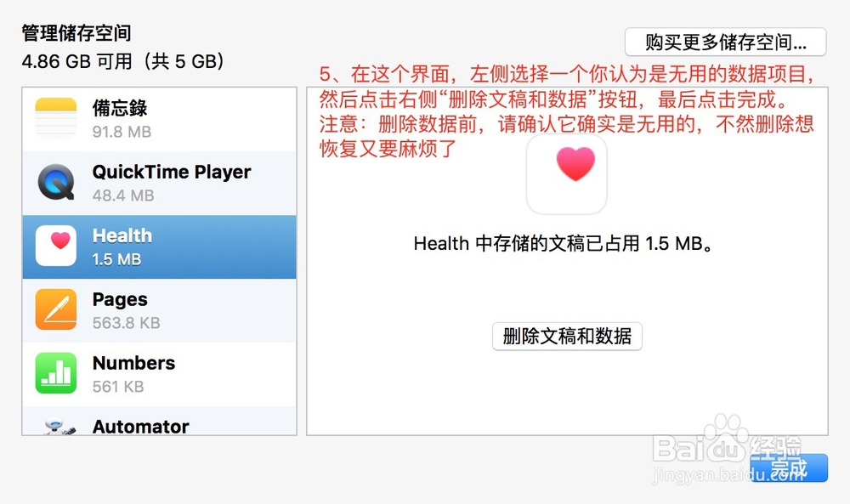Click the large Health heart icon in detail pane
850x504 pixels.
[566, 174]
